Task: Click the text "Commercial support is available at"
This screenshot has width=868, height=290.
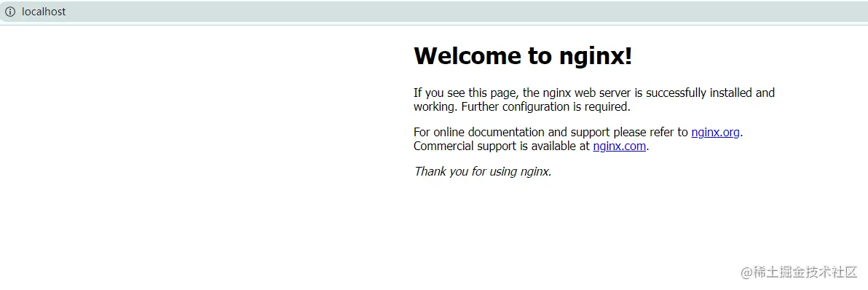Action: [x=502, y=146]
